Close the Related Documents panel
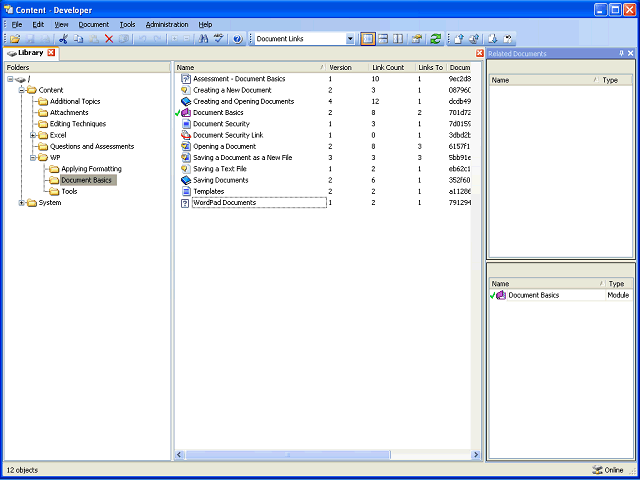The image size is (640, 480). point(631,53)
